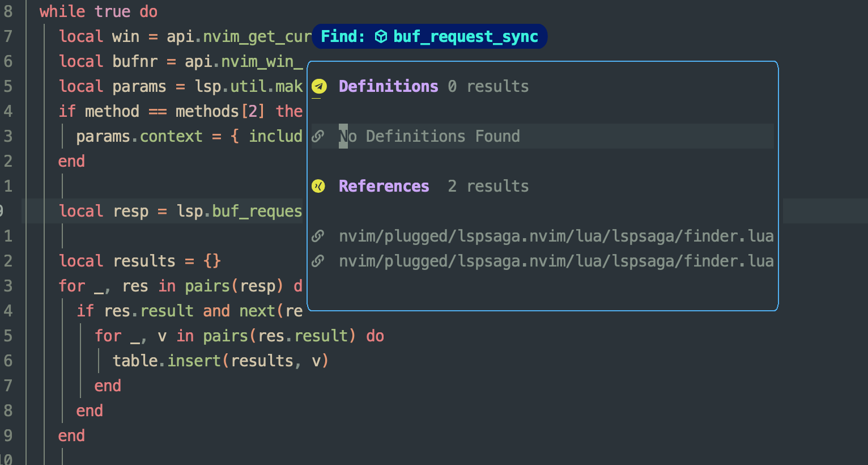
Task: Click the circular icon beside References
Action: [x=318, y=186]
